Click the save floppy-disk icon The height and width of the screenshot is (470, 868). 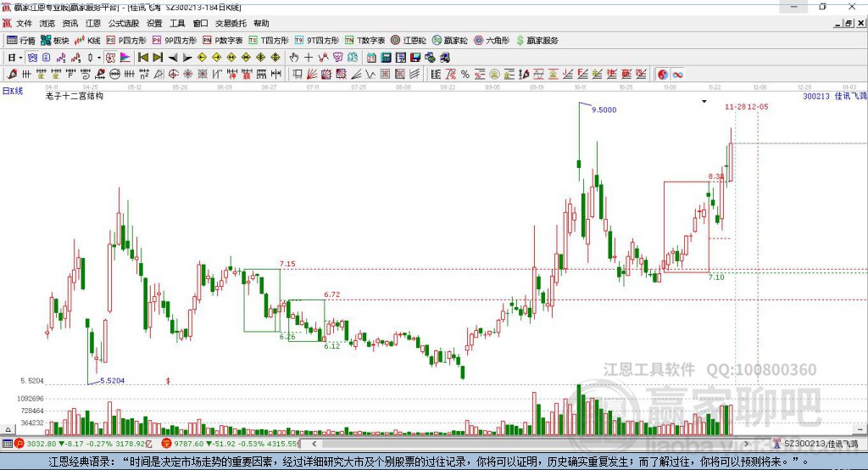415,58
